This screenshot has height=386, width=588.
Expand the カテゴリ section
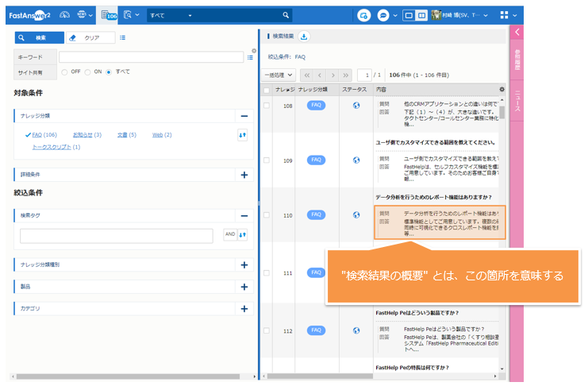244,307
